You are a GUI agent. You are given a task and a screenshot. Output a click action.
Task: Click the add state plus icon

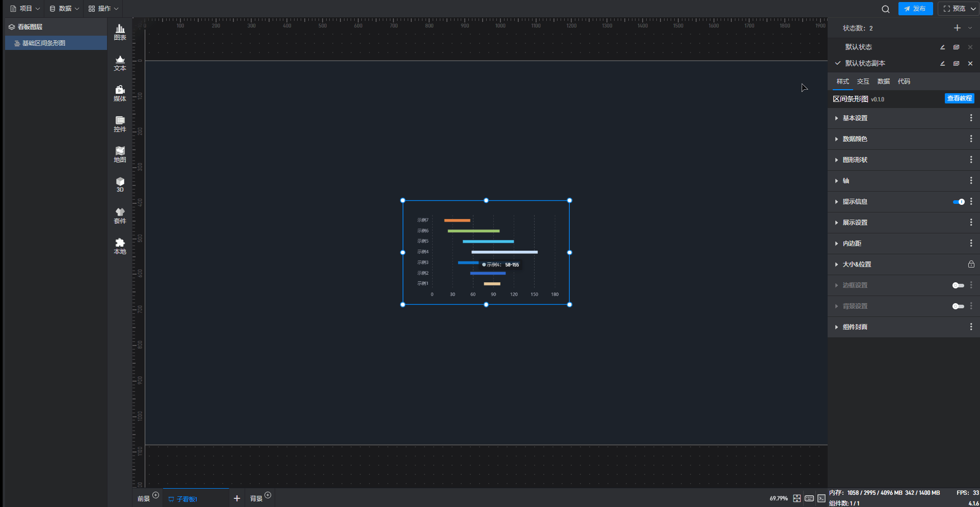[x=957, y=28]
